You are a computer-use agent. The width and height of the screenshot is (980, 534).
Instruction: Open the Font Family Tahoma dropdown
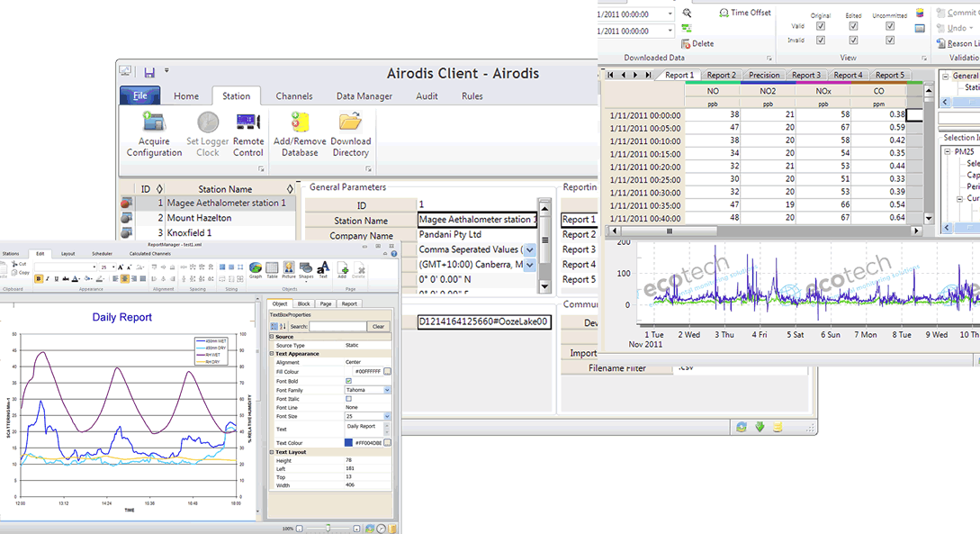[x=387, y=390]
